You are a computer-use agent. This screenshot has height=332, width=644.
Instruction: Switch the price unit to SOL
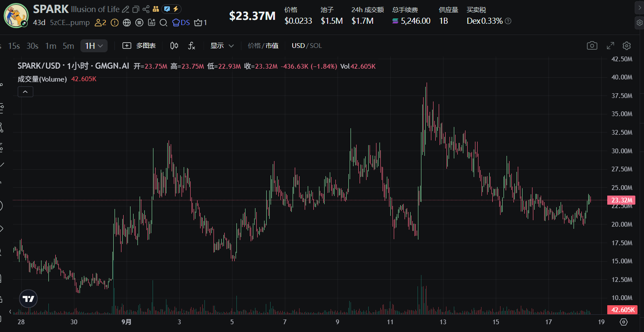pyautogui.click(x=316, y=46)
